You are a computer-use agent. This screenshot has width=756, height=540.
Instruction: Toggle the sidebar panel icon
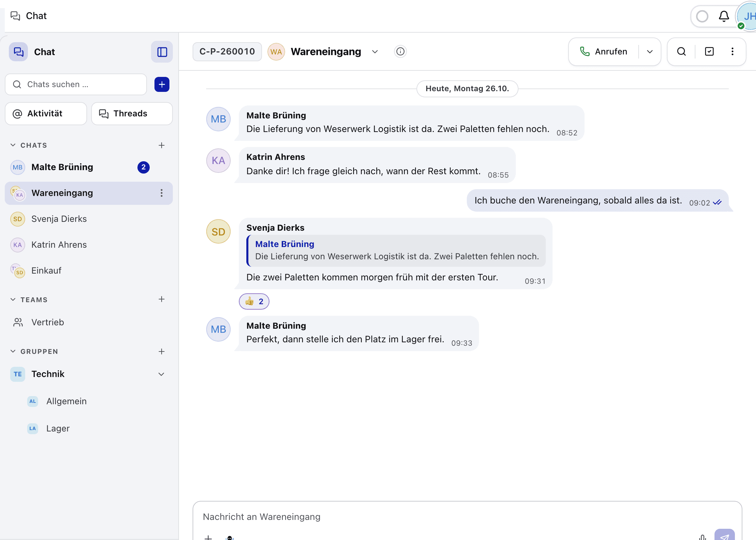[x=162, y=52]
